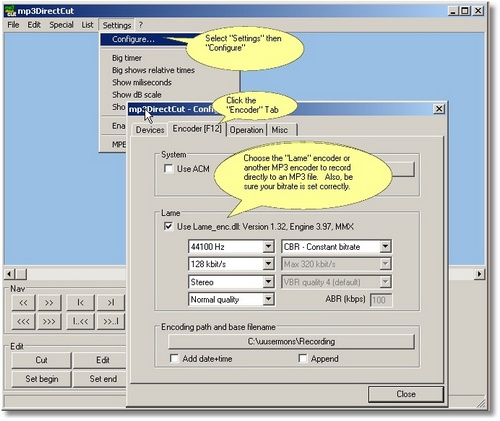Click the horizontal scrollbar thumb
The width and height of the screenshot is (500, 421).
tap(21, 274)
